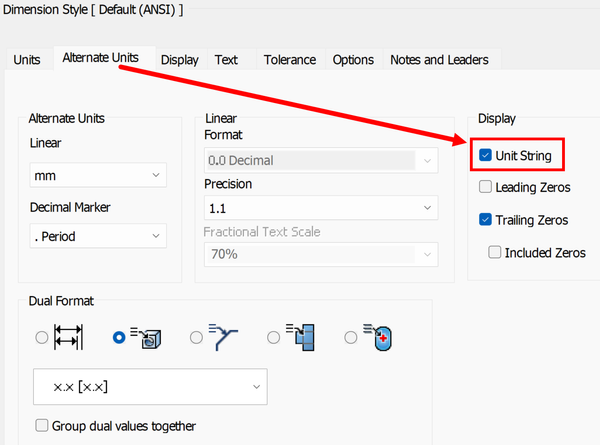Viewport: 600px width, 445px height.
Task: Open the Precision 1.1 dropdown
Action: click(x=321, y=208)
